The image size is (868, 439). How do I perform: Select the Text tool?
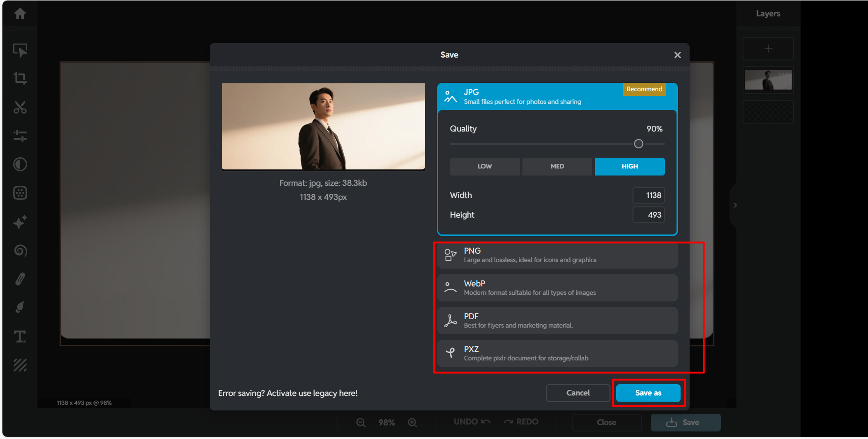pos(20,337)
